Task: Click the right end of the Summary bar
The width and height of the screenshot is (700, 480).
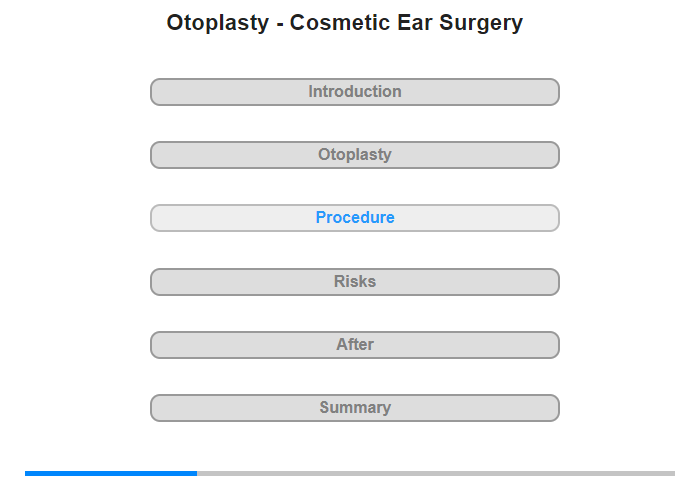Action: (551, 408)
